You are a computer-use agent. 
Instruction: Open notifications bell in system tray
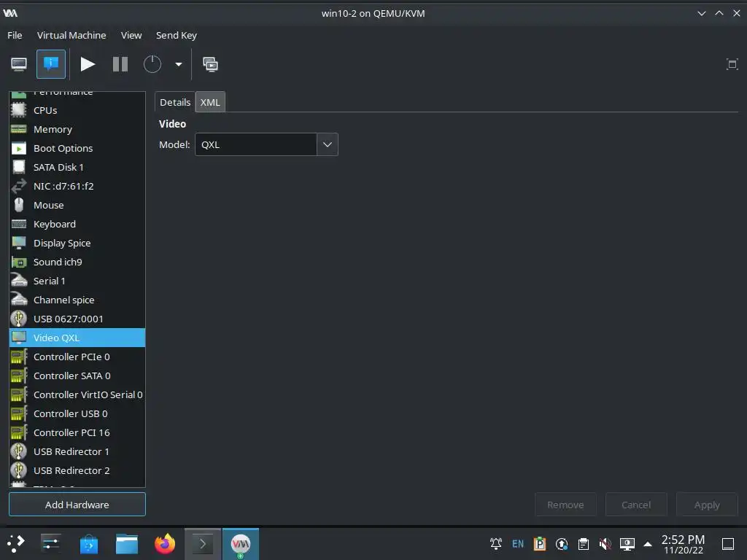coord(496,543)
